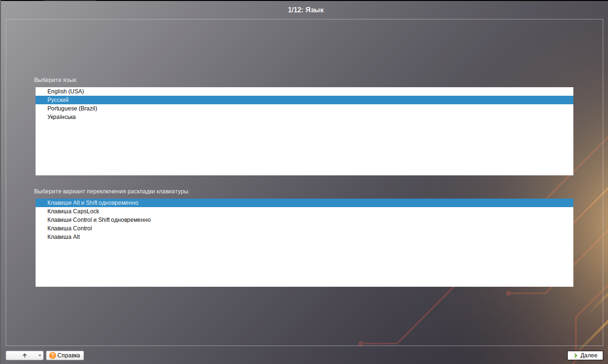Select 'Клавиши Alt и Shift одновременно' layout switch
This screenshot has height=364, width=608.
tap(92, 202)
